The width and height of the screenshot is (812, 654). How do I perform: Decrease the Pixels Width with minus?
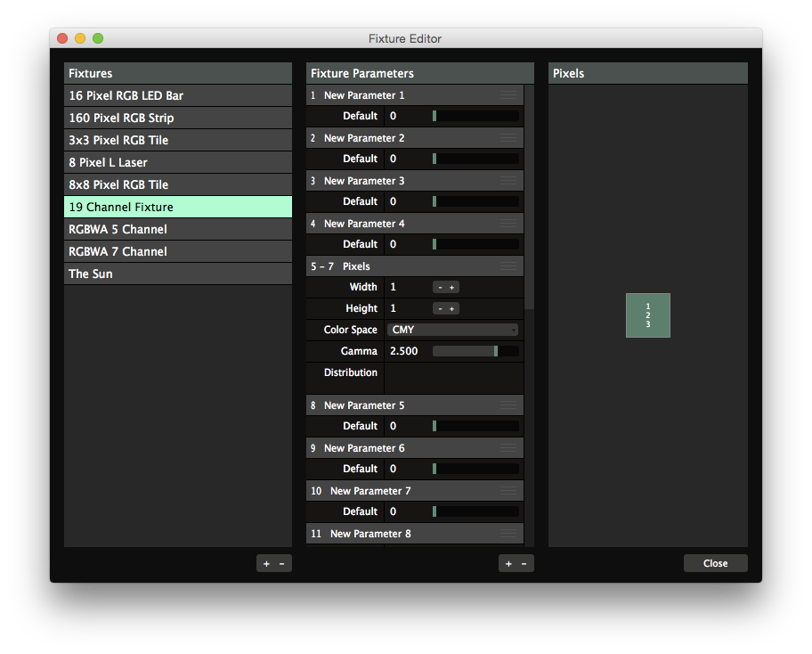point(440,287)
